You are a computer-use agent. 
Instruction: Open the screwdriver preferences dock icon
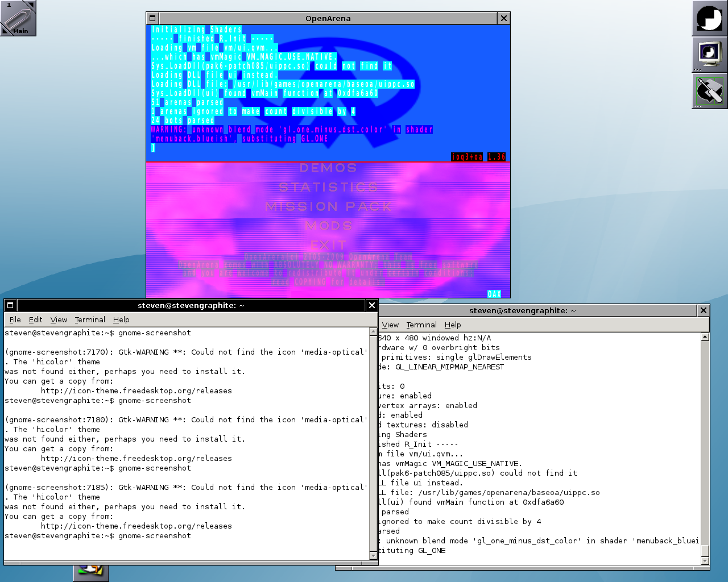tap(709, 92)
